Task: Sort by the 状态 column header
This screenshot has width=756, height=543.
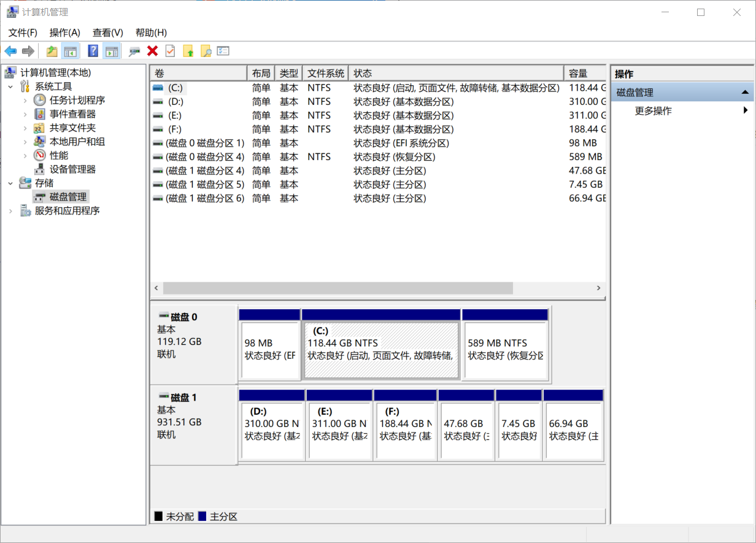Action: tap(456, 73)
